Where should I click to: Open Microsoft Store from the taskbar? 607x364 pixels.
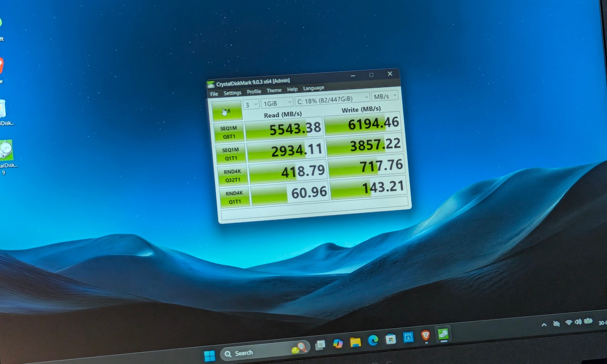point(391,339)
